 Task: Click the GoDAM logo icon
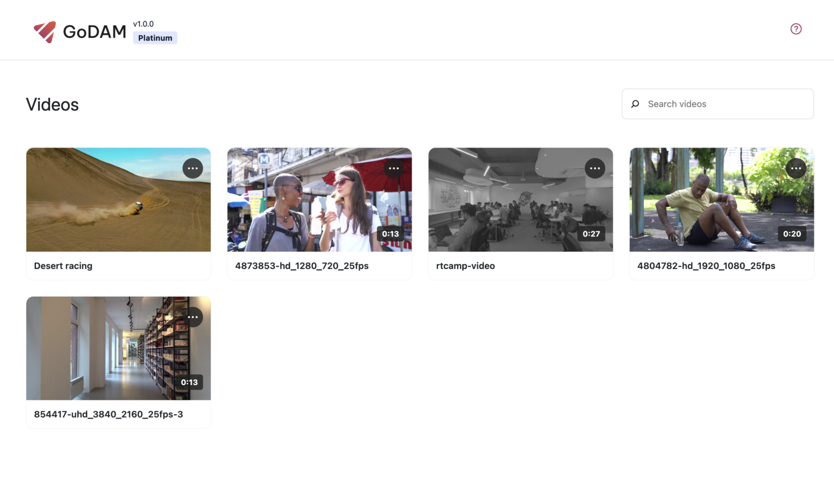[x=45, y=31]
